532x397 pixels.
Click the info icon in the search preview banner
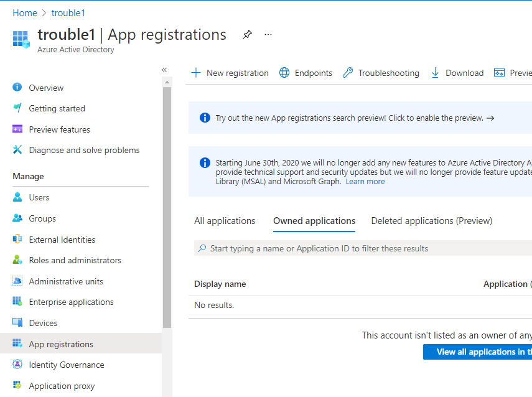tap(205, 118)
